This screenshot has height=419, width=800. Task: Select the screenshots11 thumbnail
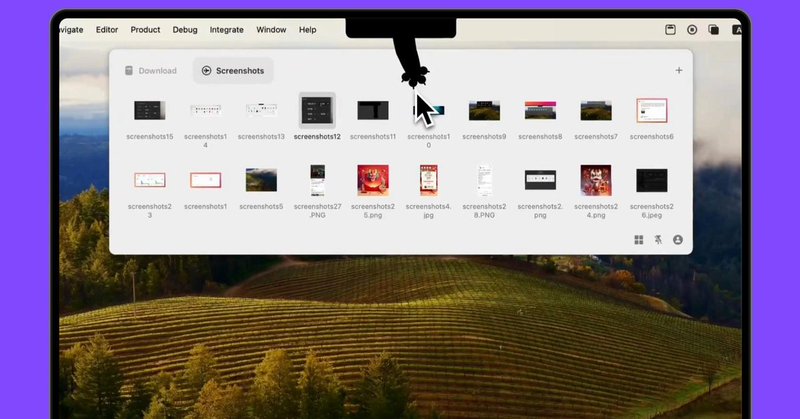pyautogui.click(x=373, y=110)
